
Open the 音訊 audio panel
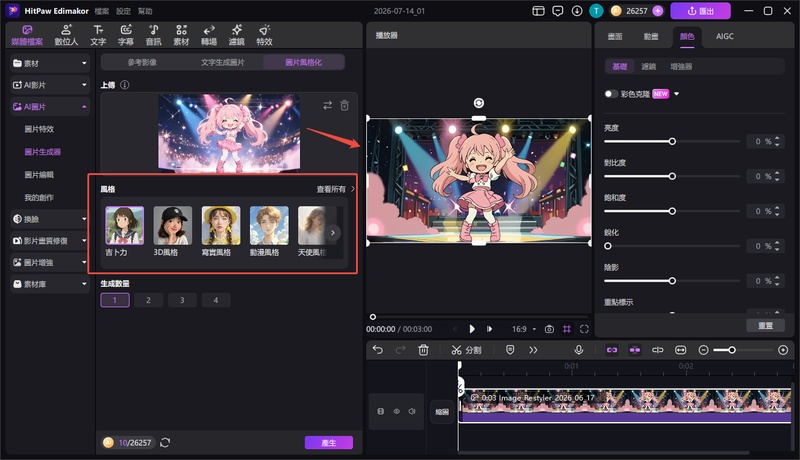coord(154,35)
